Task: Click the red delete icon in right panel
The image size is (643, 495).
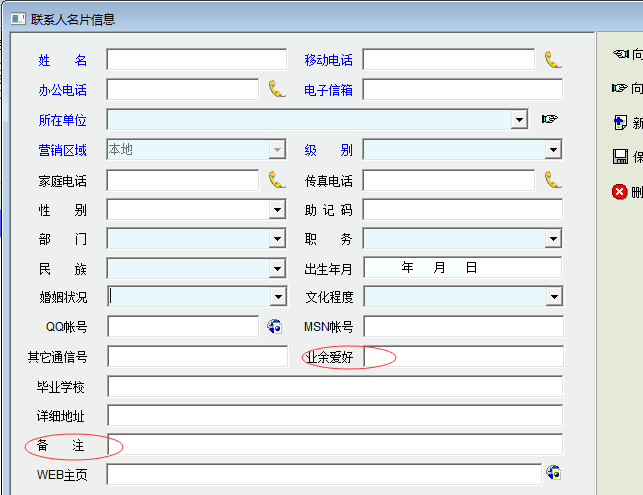Action: click(620, 191)
